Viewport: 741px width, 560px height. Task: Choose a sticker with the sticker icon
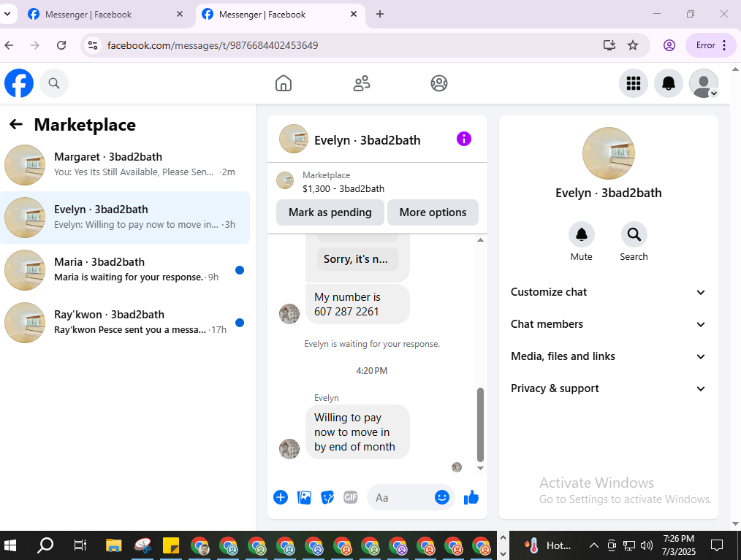[x=327, y=497]
